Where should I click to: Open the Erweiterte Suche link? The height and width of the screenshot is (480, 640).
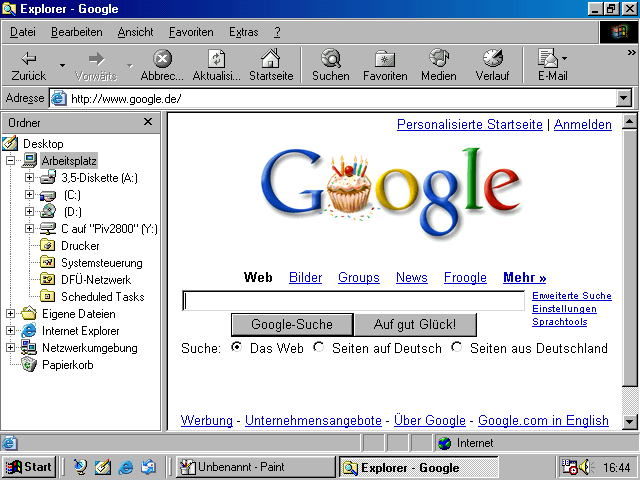point(571,296)
